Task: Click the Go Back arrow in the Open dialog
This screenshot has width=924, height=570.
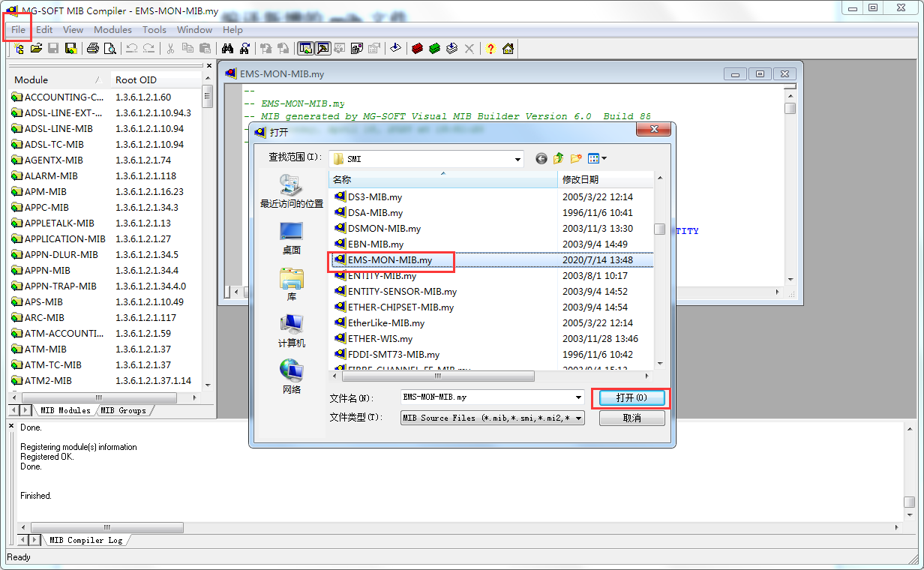Action: 541,158
